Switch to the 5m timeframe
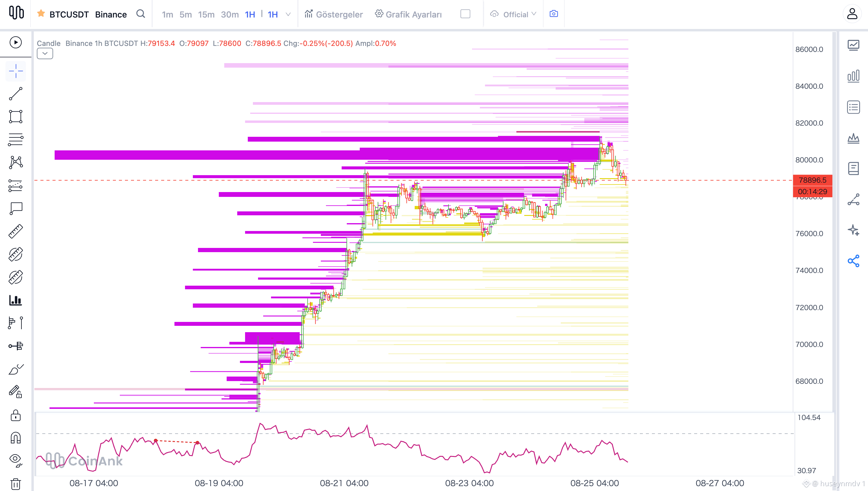Image resolution: width=868 pixels, height=491 pixels. [x=186, y=14]
